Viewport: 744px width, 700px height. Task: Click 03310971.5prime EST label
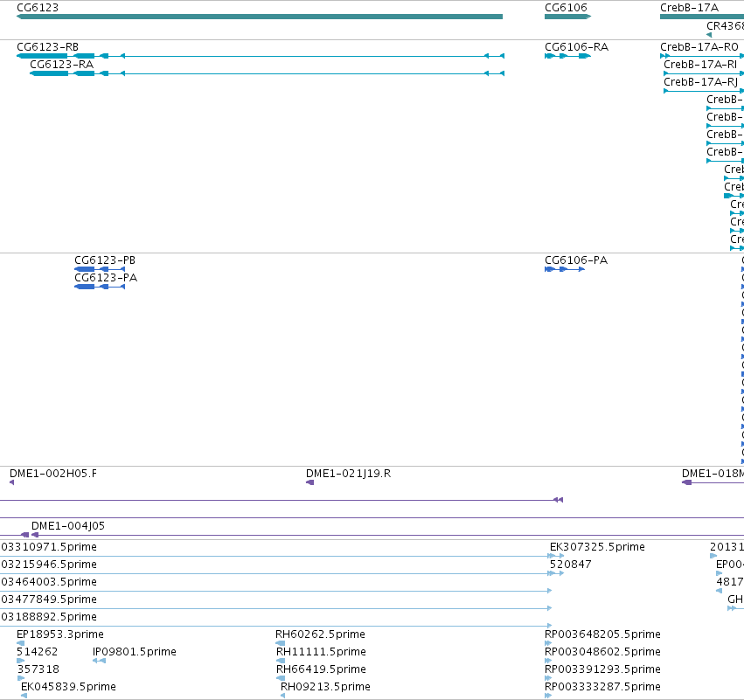pyautogui.click(x=49, y=547)
